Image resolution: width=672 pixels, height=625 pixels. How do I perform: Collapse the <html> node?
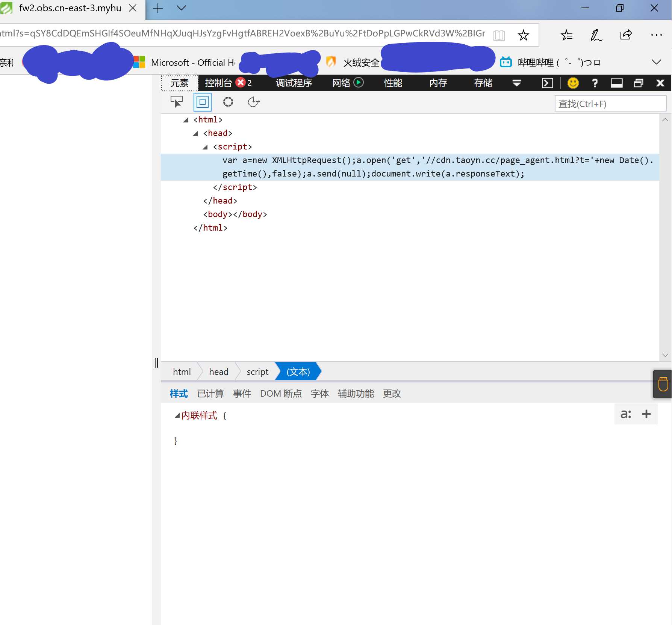[185, 120]
